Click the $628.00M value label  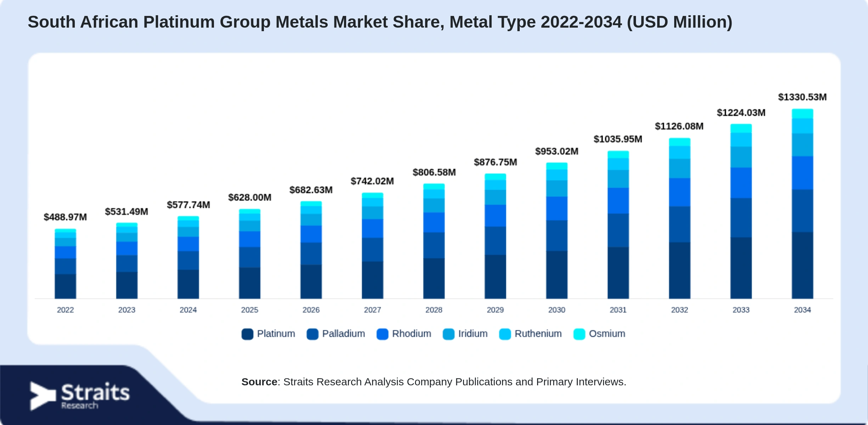(250, 198)
